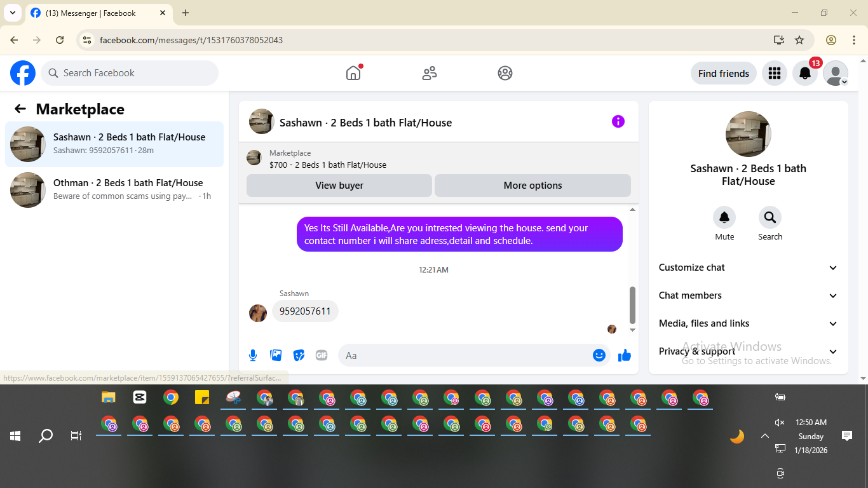
Task: Open Chrome profile icon in toolbar
Action: 831,40
